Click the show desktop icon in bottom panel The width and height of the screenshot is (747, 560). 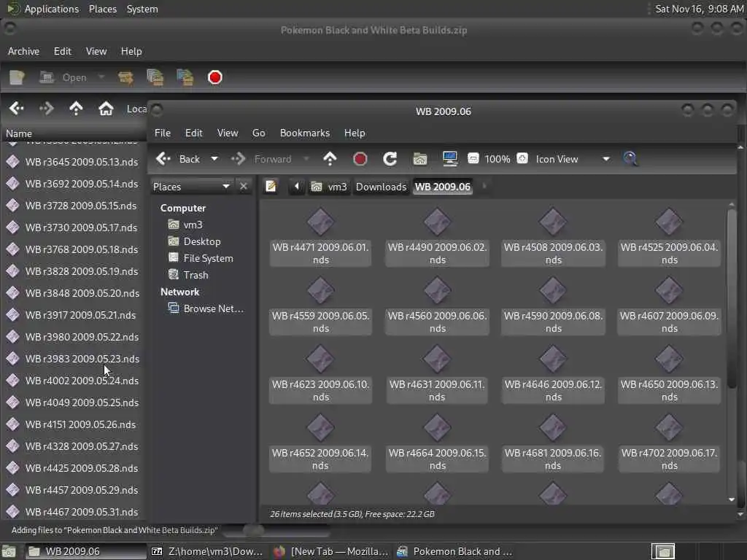(9, 551)
